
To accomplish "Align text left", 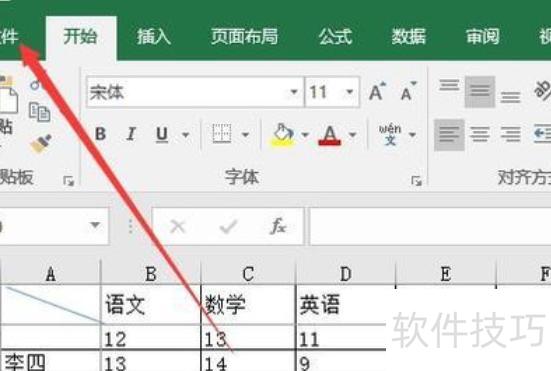I will click(x=449, y=135).
